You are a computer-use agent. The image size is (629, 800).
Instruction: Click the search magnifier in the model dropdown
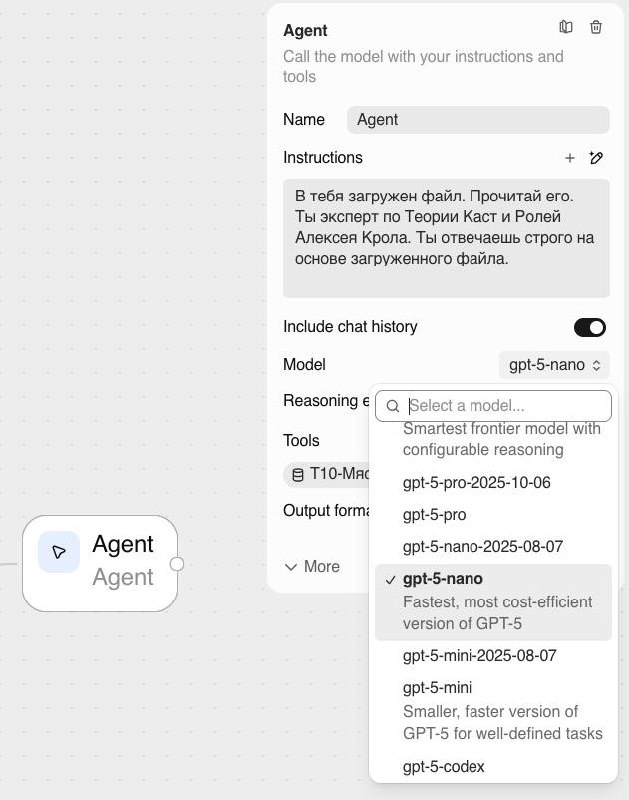[393, 406]
